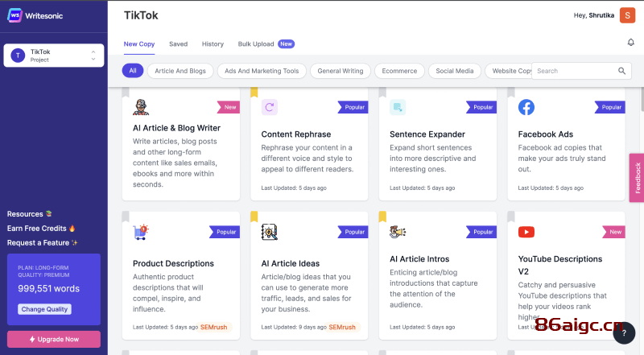Open the YouTube Descriptions V2 title
The height and width of the screenshot is (355, 644).
click(x=560, y=265)
